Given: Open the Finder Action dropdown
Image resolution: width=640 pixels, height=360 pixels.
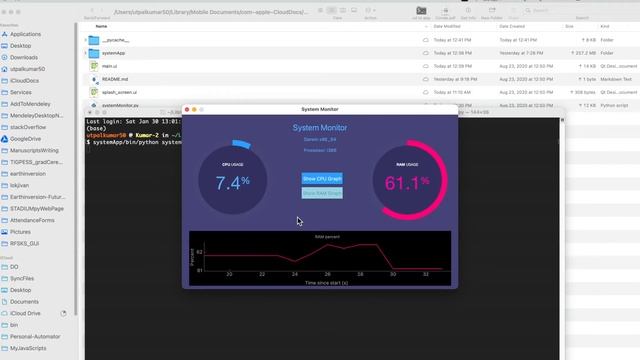Looking at the screenshot, I should [x=370, y=10].
